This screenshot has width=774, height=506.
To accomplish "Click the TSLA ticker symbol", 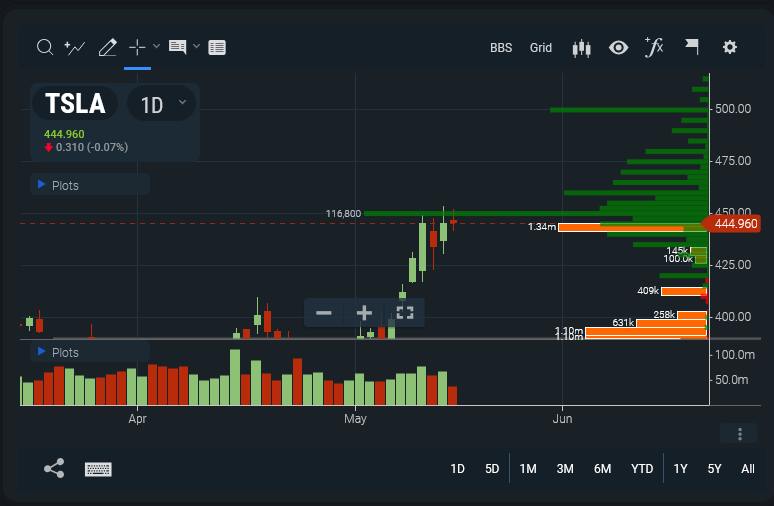I will click(76, 104).
